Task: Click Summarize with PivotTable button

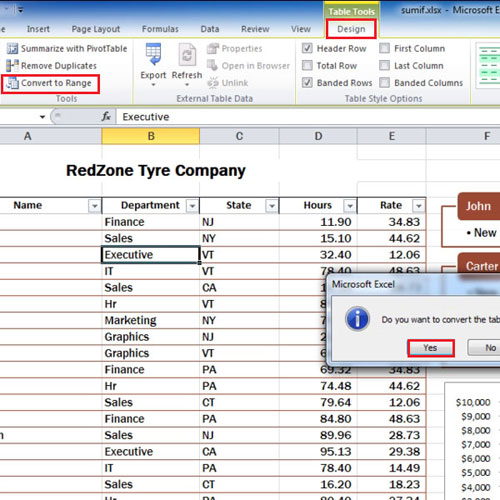Action: (74, 49)
